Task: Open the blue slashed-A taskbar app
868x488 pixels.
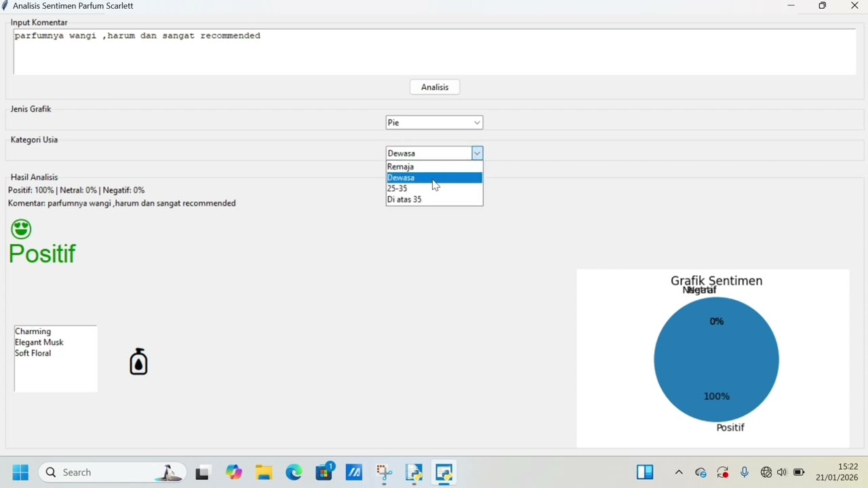Action: 355,473
